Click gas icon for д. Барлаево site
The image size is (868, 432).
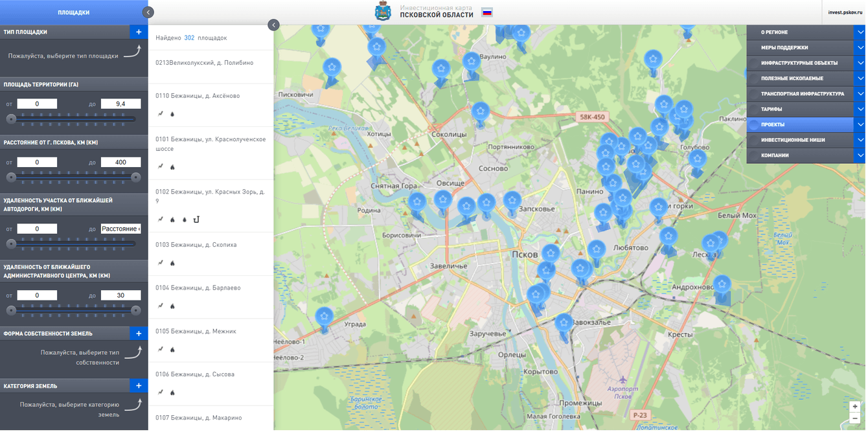coord(172,305)
